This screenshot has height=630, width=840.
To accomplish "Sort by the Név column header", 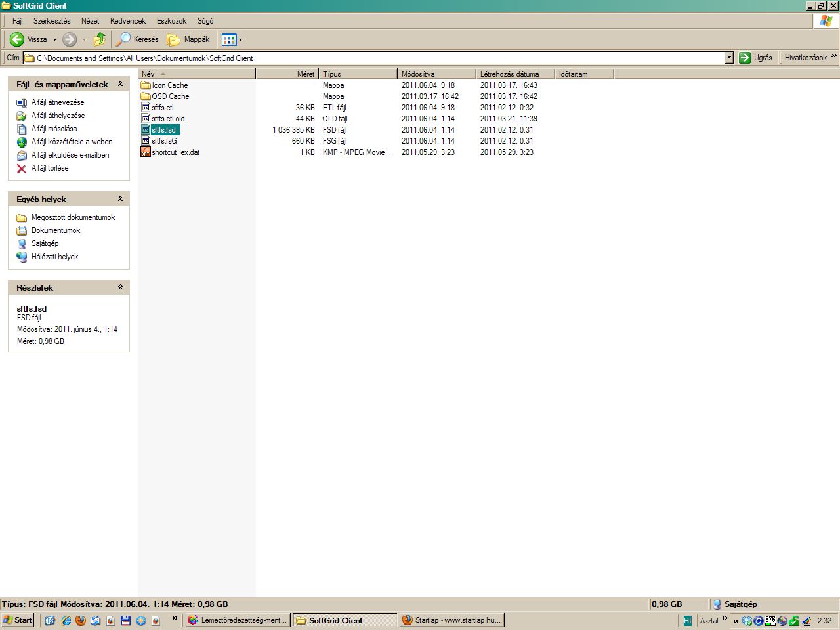I will [197, 73].
